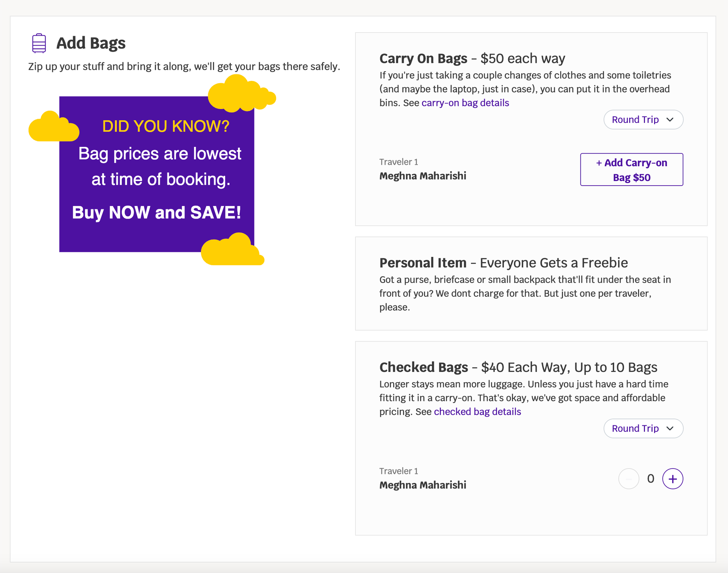Viewport: 728px width, 573px height.
Task: Click Traveler 1 label in Checked Bags section
Action: pyautogui.click(x=398, y=471)
